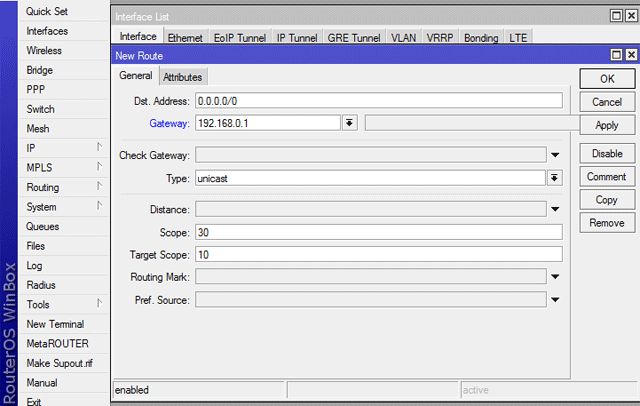
Task: Switch to the Attributes tab
Action: 182,77
